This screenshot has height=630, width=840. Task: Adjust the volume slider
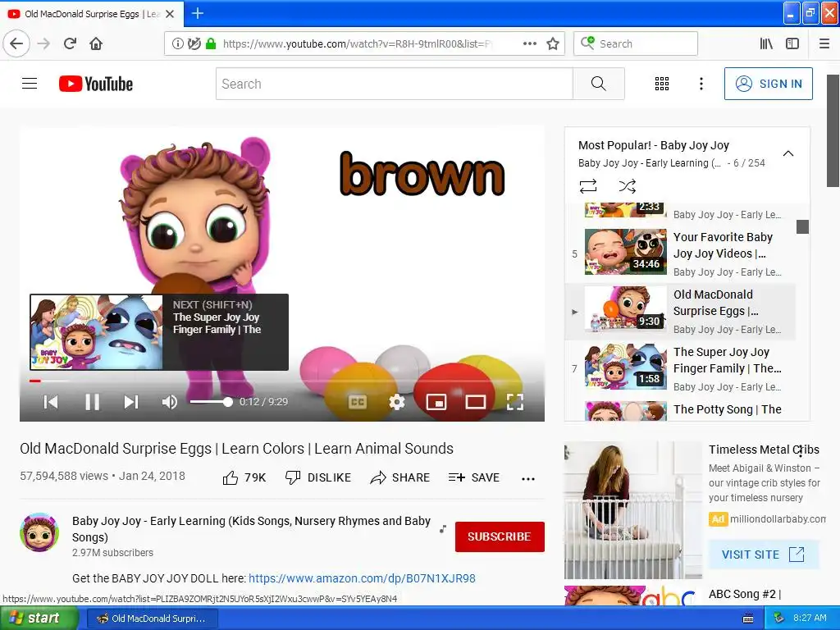(x=211, y=402)
